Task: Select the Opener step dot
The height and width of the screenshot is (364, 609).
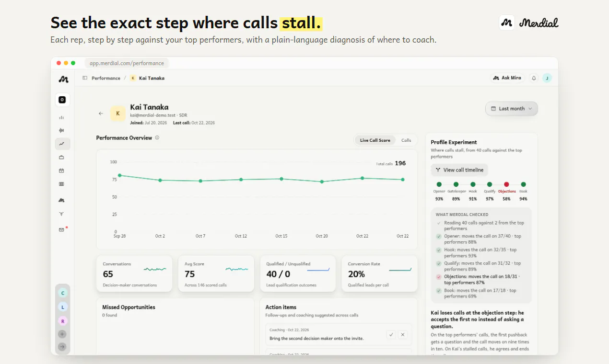Action: [439, 184]
